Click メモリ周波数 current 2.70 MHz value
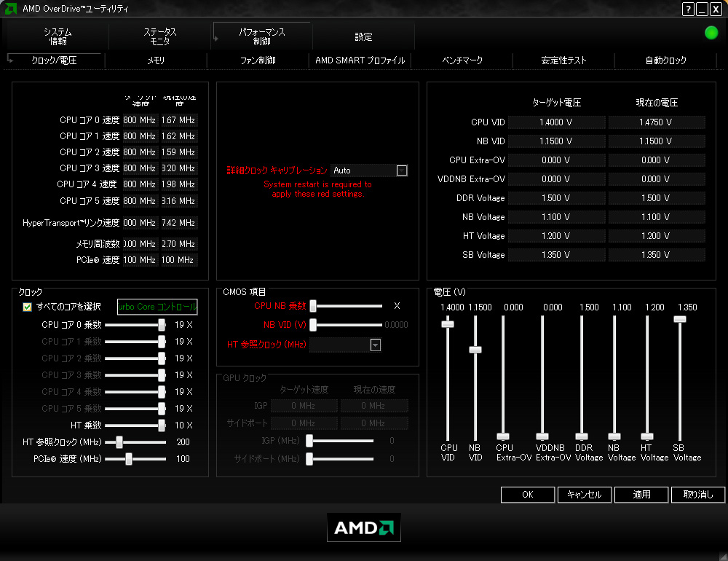This screenshot has width=728, height=561. [179, 244]
